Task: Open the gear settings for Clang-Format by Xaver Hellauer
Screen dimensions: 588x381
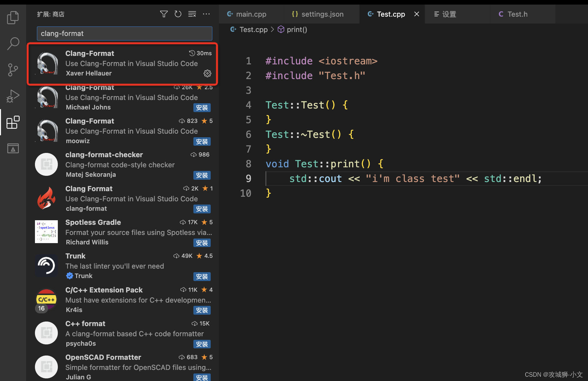Action: [207, 74]
